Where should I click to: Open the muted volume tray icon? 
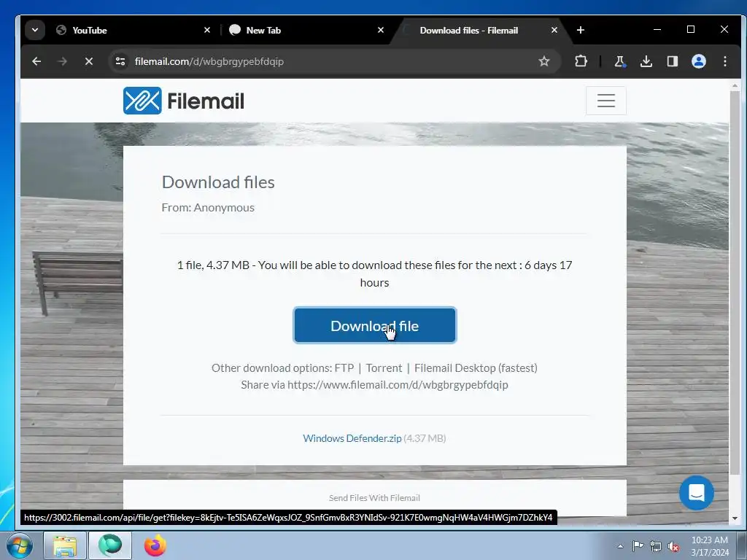point(673,546)
